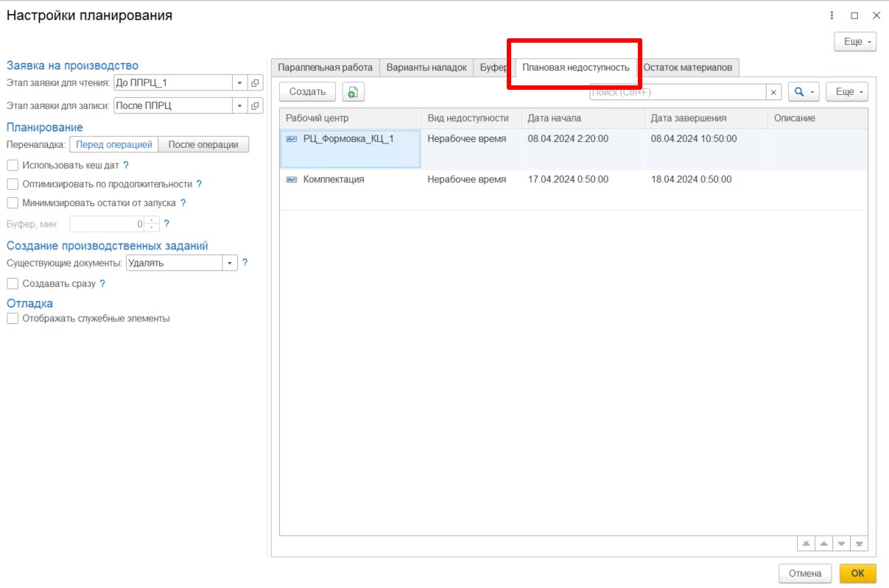Check the Отображать служебные элементы option

point(13,319)
